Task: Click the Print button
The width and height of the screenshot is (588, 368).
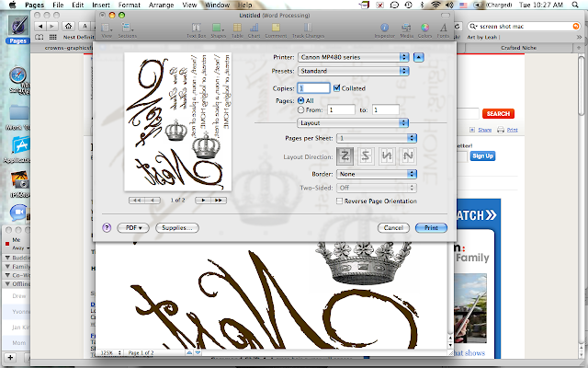Action: click(x=431, y=227)
